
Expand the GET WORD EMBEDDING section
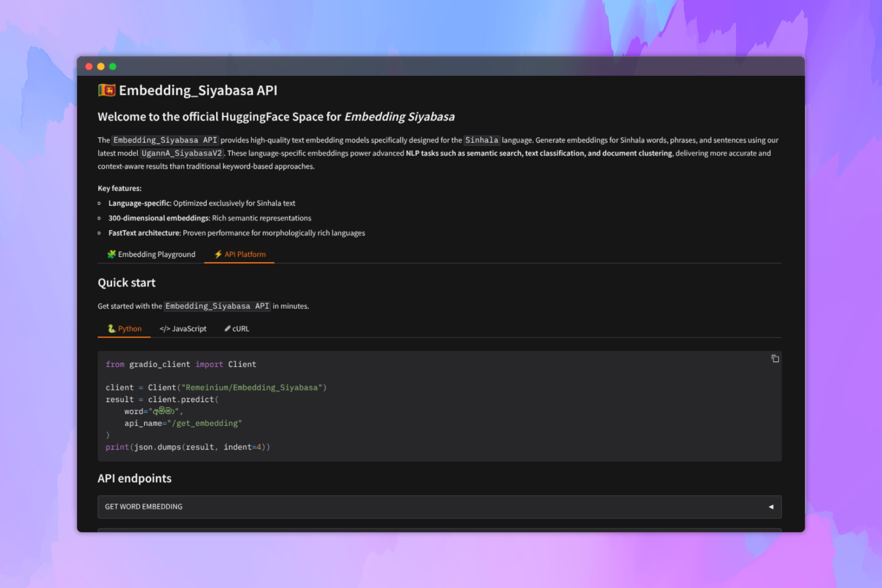click(143, 507)
